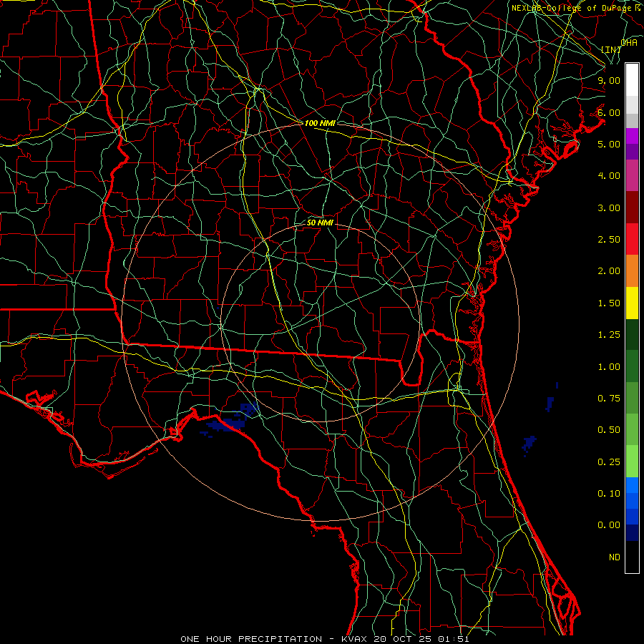Viewport: 644px width, 644px height.
Task: Click the light green legend swatch at 0.25
Action: coord(632,462)
